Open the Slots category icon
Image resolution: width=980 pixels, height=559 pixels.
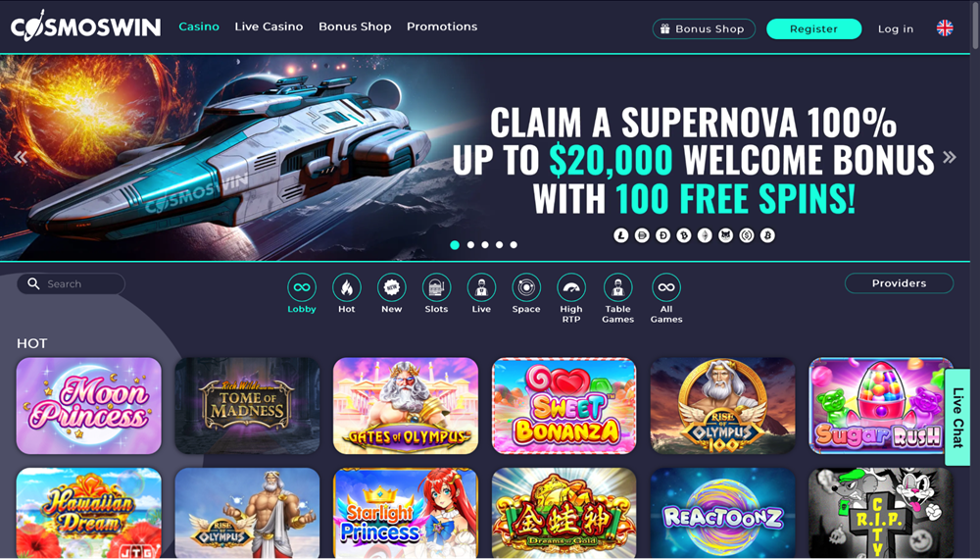click(436, 287)
